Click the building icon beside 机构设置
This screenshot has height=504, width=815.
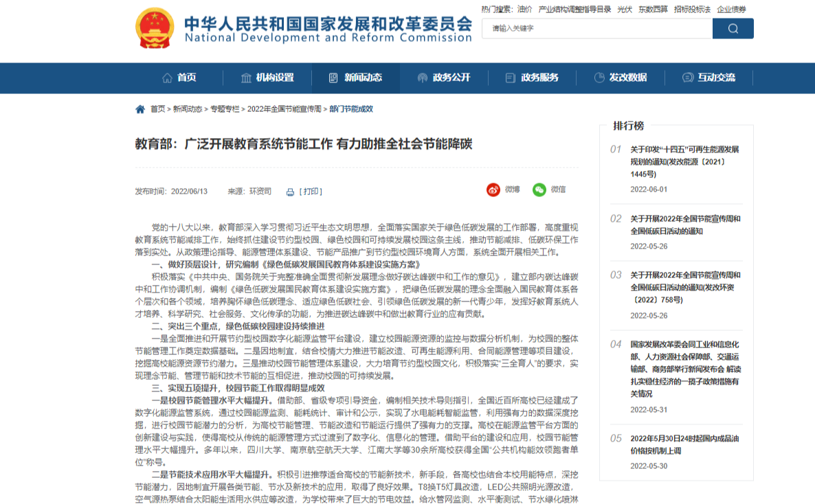point(246,78)
